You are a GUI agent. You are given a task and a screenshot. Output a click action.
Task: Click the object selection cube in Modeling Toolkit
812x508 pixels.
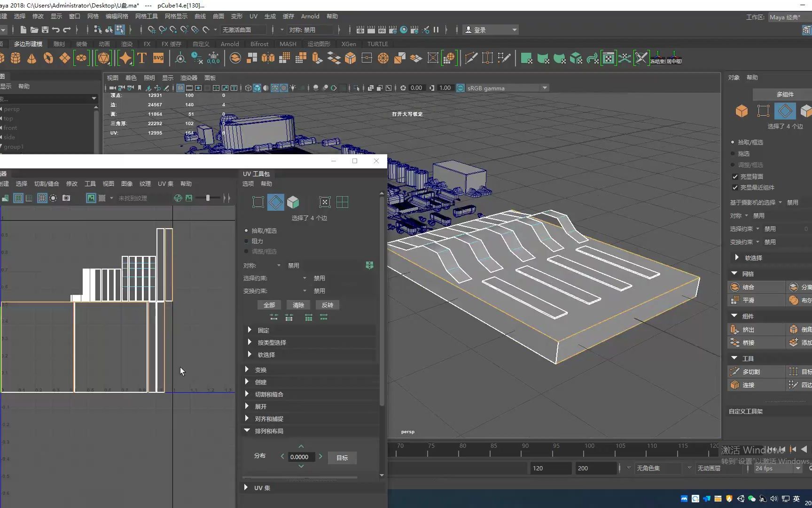(x=742, y=111)
